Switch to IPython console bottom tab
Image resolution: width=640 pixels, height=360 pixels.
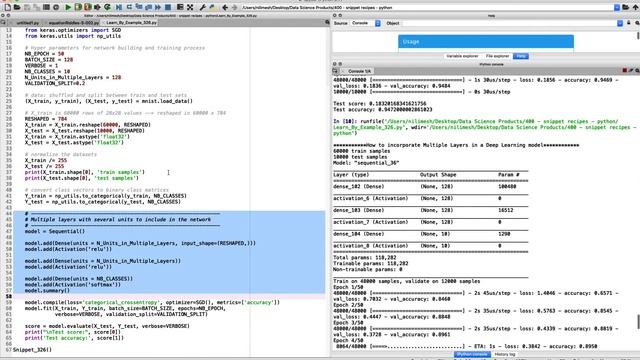(472, 354)
